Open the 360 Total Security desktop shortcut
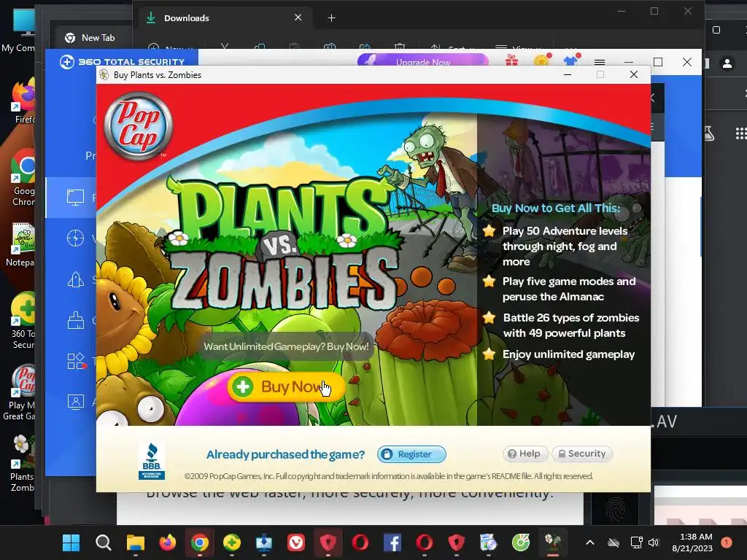747x560 pixels. tap(23, 322)
